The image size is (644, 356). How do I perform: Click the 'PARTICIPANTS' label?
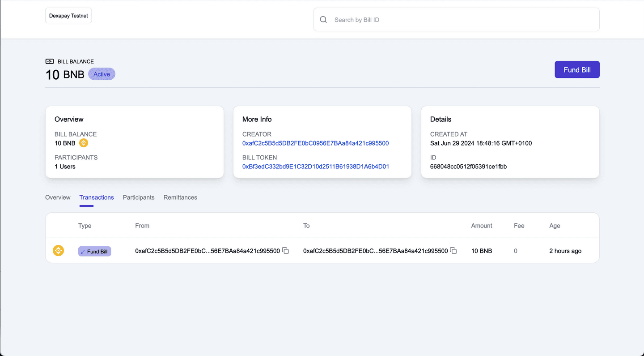click(x=76, y=158)
